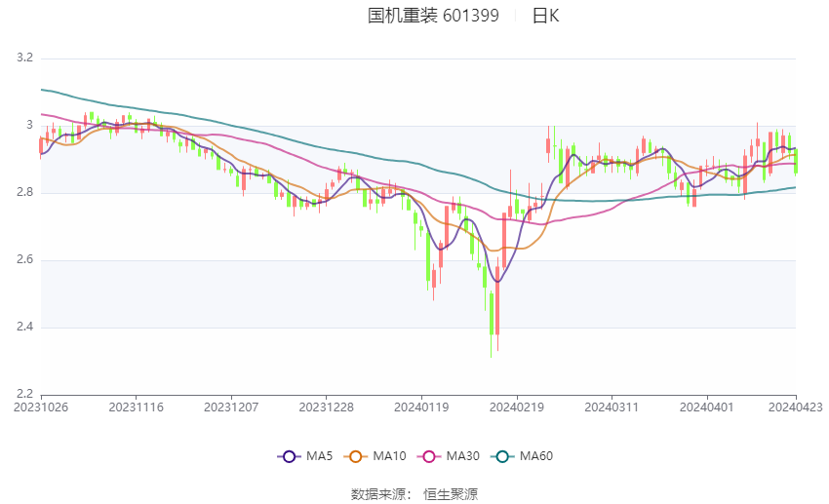This screenshot has height=504, width=829.
Task: Select the 20231026 date on the x-axis
Action: [40, 407]
